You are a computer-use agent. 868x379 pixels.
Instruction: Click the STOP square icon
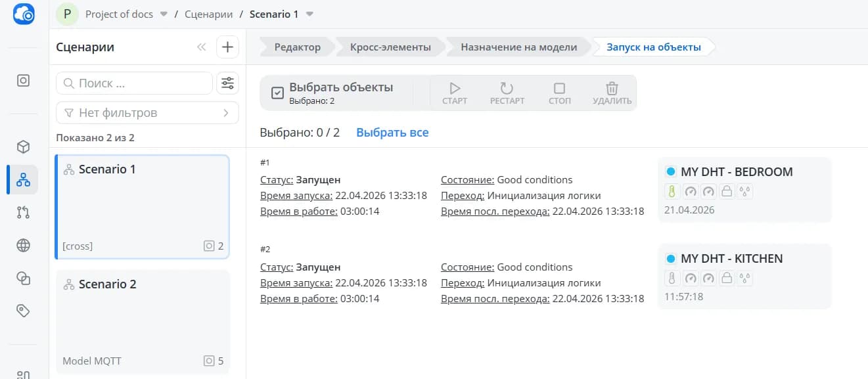tap(559, 88)
